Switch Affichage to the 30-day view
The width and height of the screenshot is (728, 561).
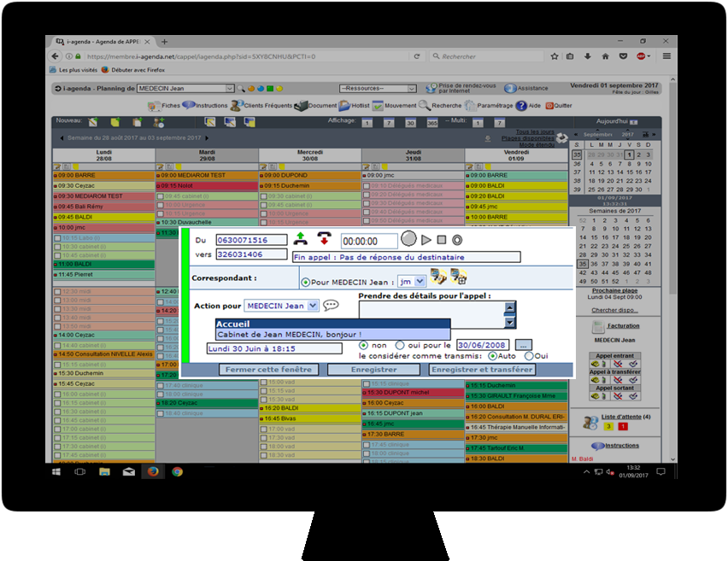(x=410, y=123)
